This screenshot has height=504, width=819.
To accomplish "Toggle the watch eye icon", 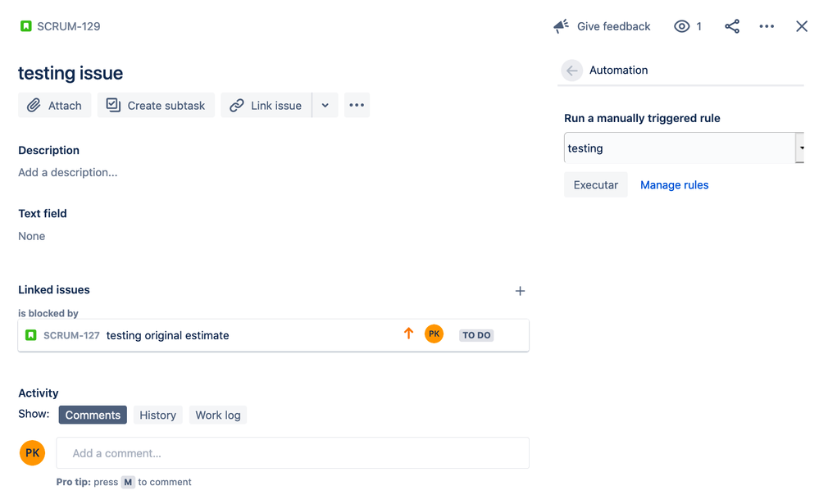I will pyautogui.click(x=681, y=26).
